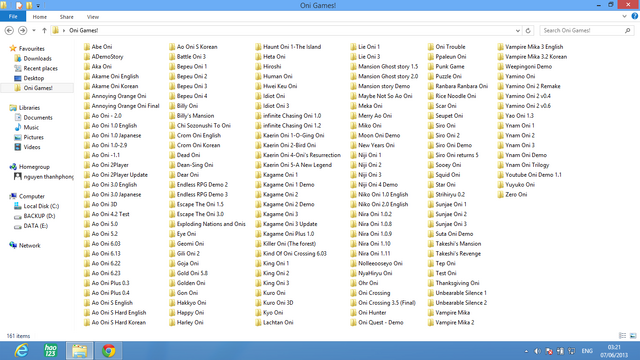Select the Exploding Nations and Onis folder
The image size is (640, 360).
[207, 224]
